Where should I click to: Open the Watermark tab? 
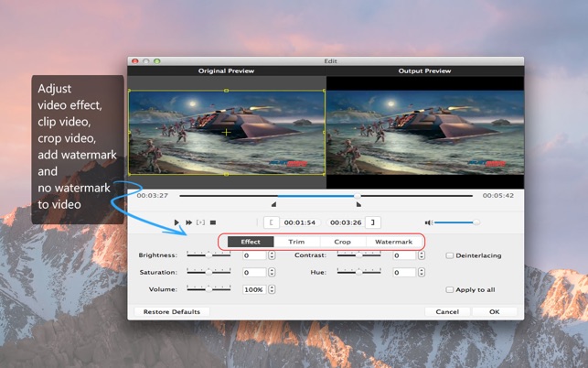point(393,242)
